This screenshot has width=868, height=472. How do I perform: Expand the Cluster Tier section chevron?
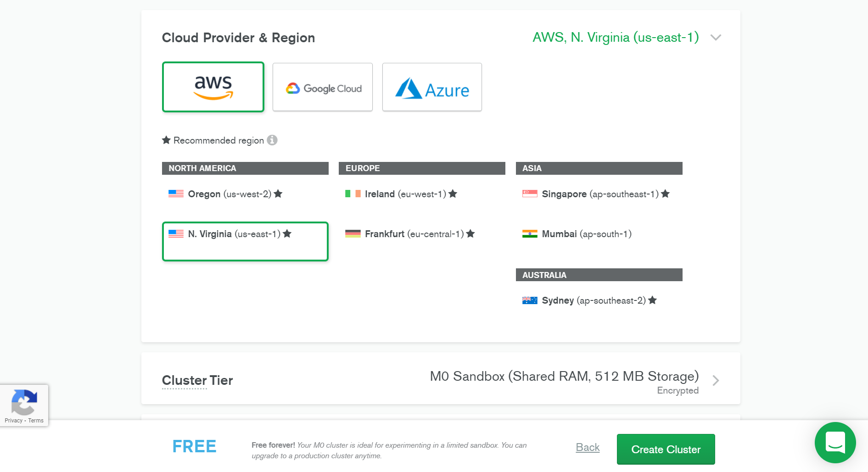(716, 380)
